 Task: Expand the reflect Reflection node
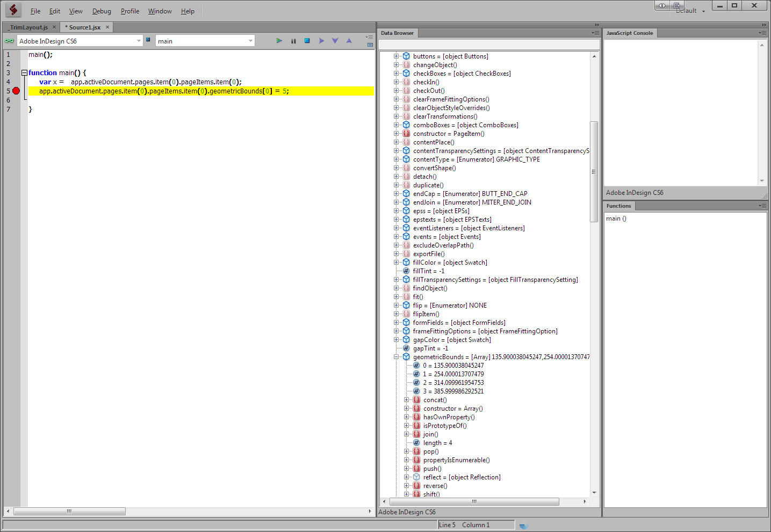[406, 477]
